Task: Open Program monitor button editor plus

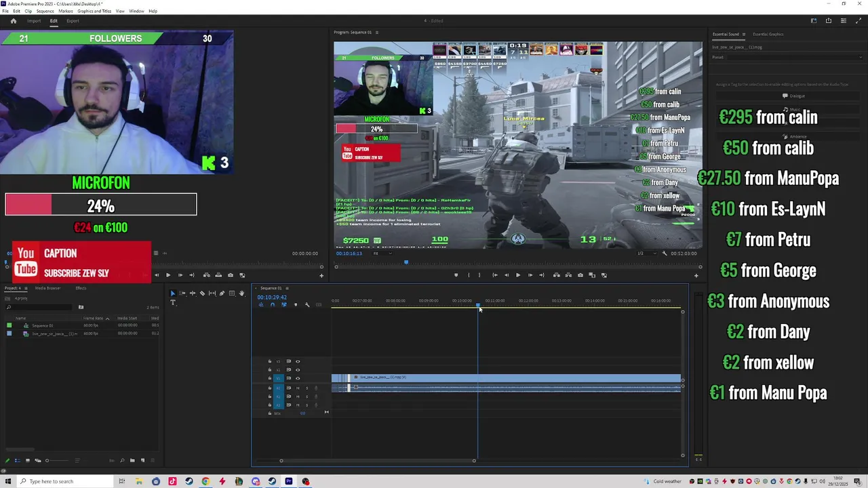Action: point(696,275)
